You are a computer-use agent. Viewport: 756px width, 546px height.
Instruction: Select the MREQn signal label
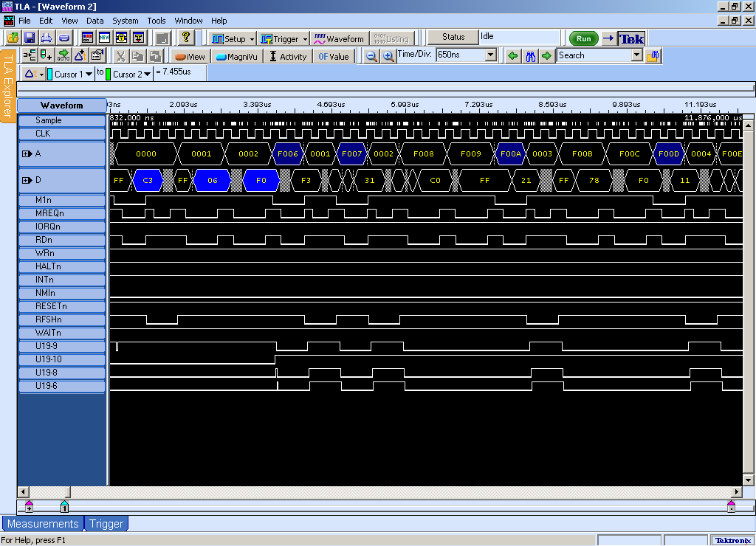coord(62,213)
